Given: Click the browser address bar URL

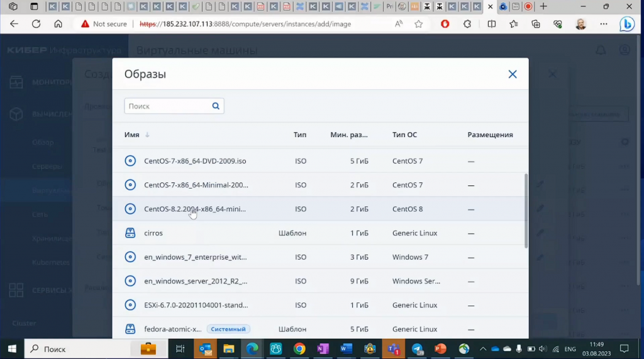Looking at the screenshot, I should tap(245, 24).
